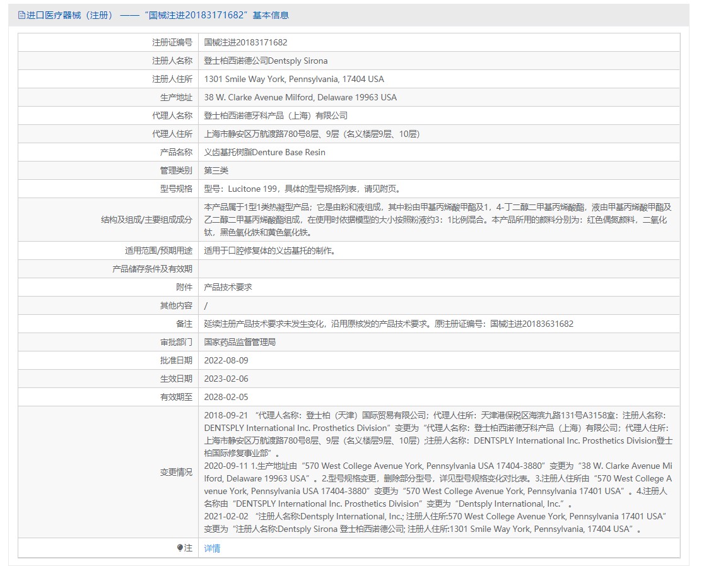Click the composition description starting 本产品属于1型1类
Image resolution: width=728 pixels, height=566 pixels.
[438, 220]
